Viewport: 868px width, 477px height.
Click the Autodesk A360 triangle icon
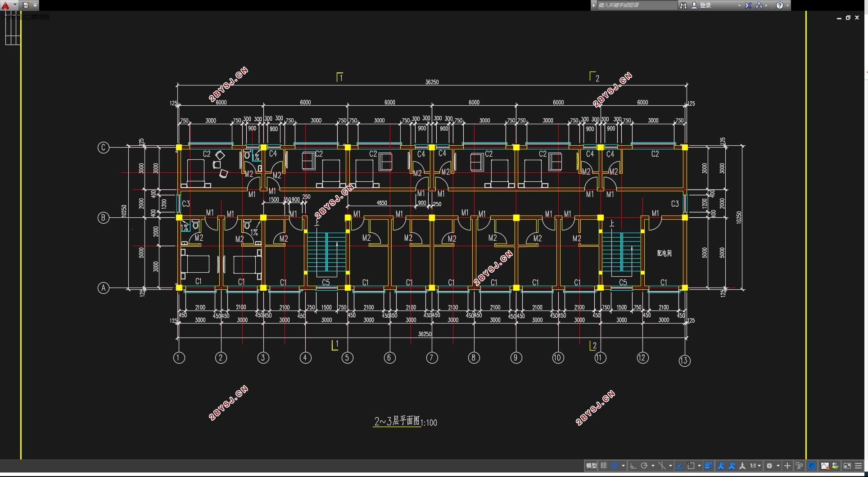pos(759,5)
